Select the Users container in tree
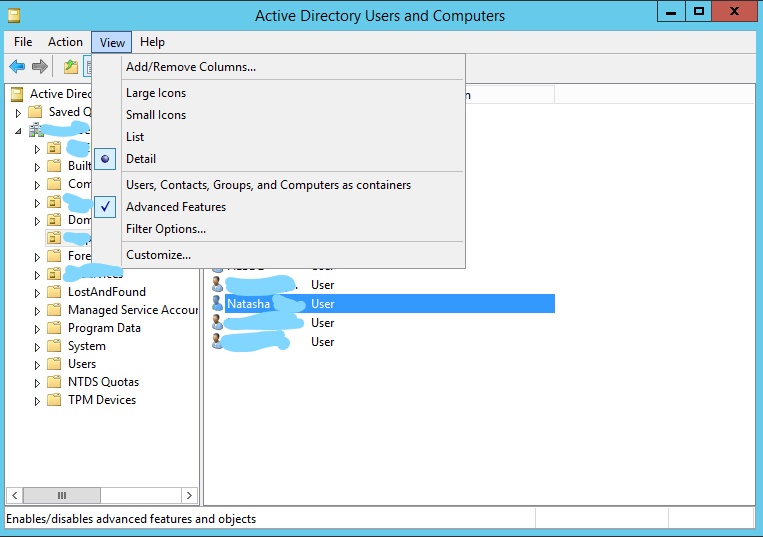The image size is (763, 537). pyautogui.click(x=82, y=364)
